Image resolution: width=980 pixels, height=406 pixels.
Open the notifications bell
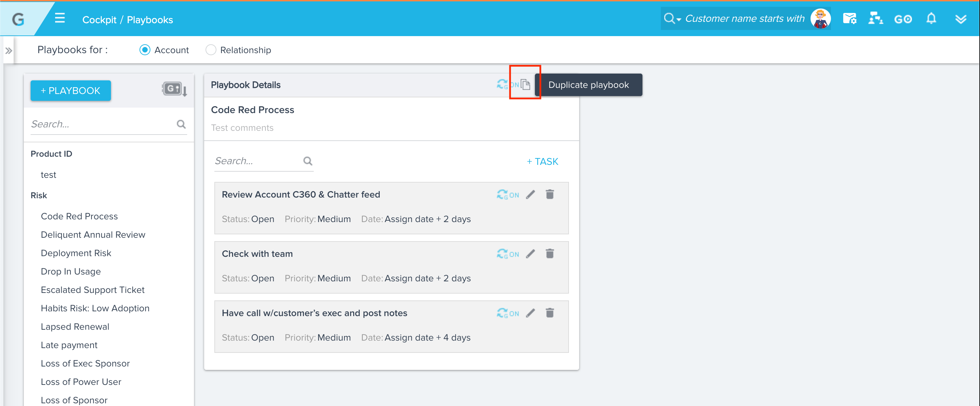pyautogui.click(x=931, y=18)
